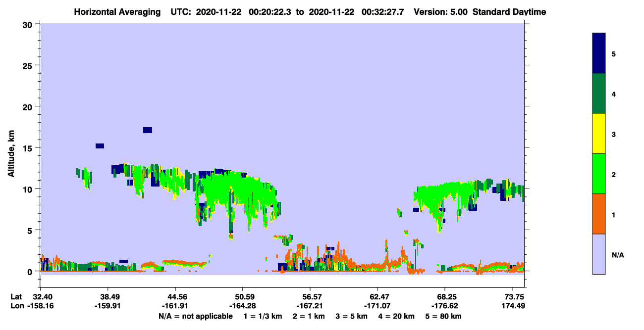The width and height of the screenshot is (644, 330).
Task: Click the 'Lat' row label
Action: [x=16, y=297]
